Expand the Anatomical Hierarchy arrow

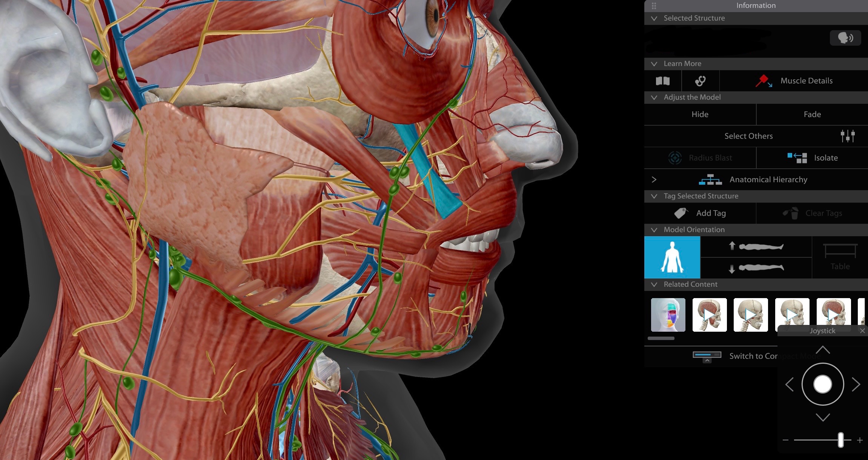coord(654,180)
